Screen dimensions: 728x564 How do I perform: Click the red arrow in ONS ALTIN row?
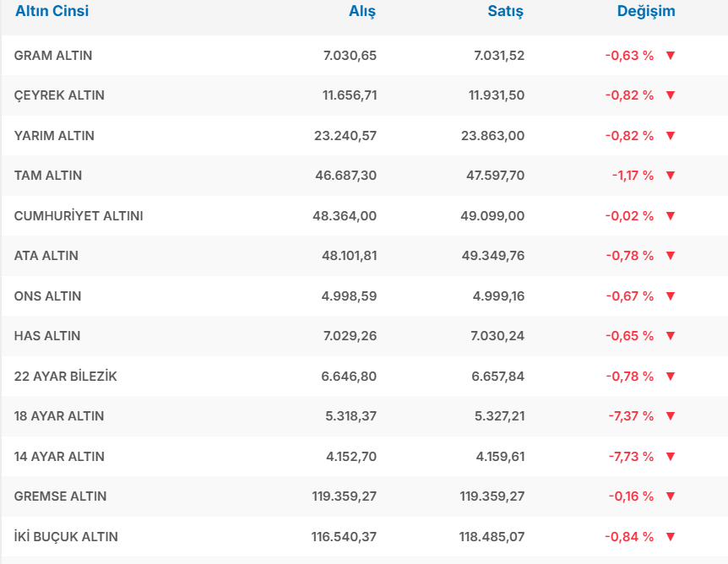click(671, 296)
